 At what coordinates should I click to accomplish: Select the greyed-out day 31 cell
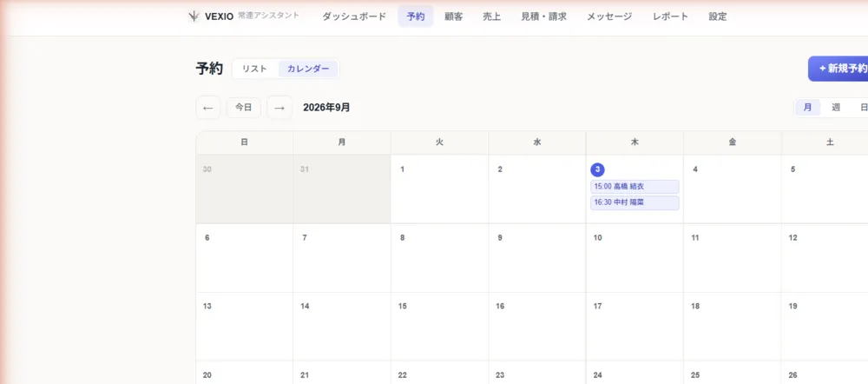(341, 189)
